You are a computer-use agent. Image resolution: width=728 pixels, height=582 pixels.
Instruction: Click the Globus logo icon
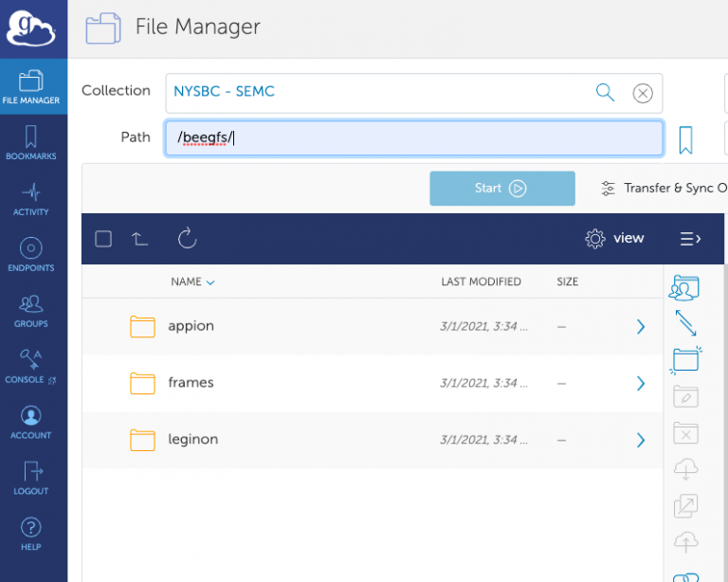click(x=31, y=28)
